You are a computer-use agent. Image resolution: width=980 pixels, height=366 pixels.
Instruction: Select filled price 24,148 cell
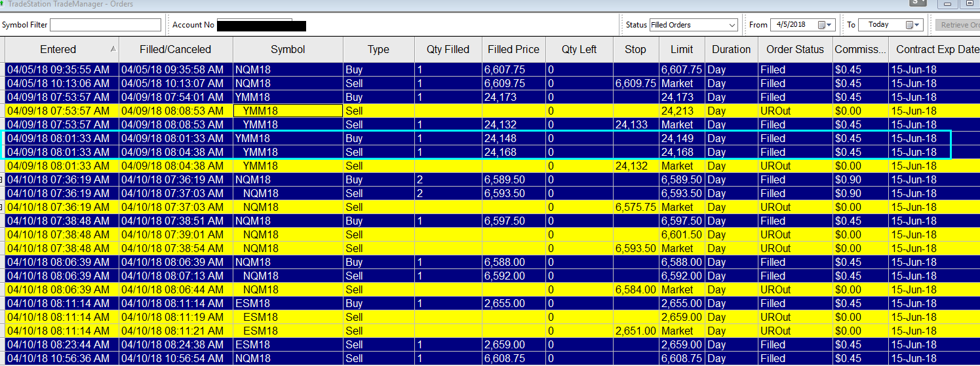point(514,138)
